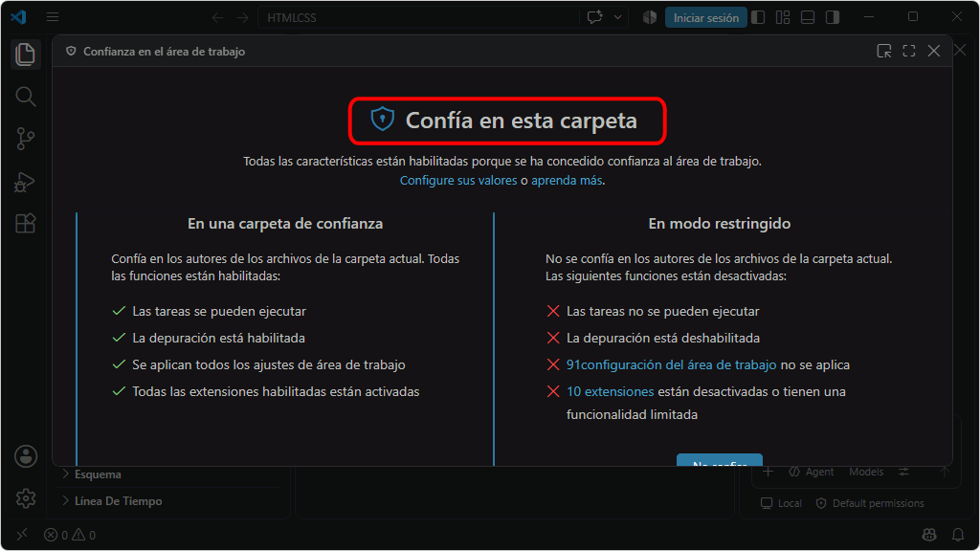Open the Extensions view

25,223
